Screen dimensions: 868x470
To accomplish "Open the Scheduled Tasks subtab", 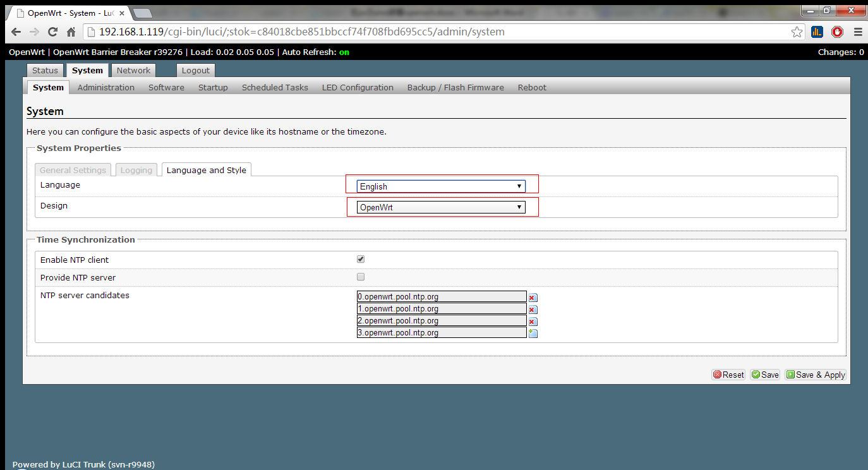I will pyautogui.click(x=275, y=87).
